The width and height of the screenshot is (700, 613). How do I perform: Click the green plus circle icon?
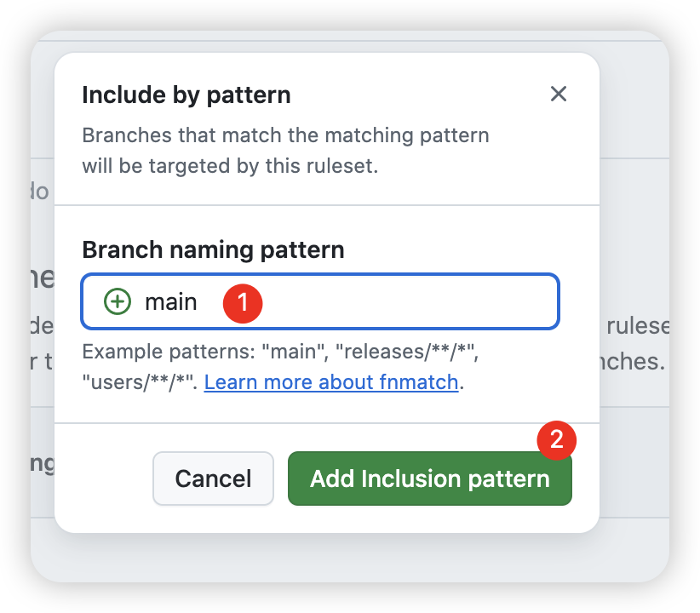click(118, 301)
